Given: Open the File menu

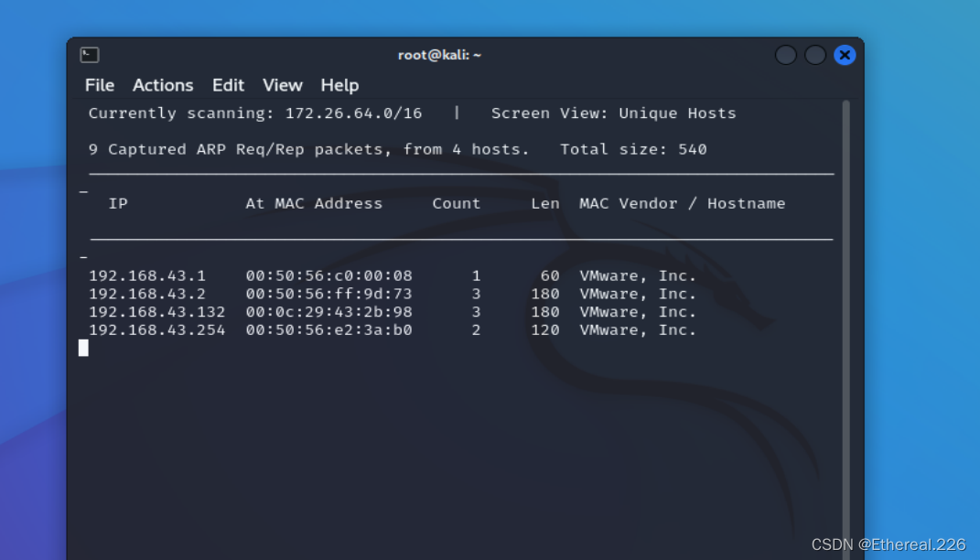Looking at the screenshot, I should pyautogui.click(x=99, y=85).
